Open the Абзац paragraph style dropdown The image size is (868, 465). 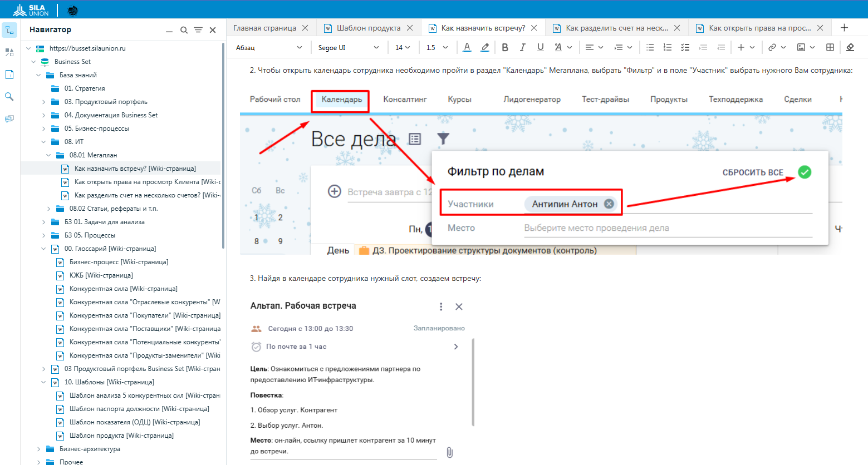269,48
